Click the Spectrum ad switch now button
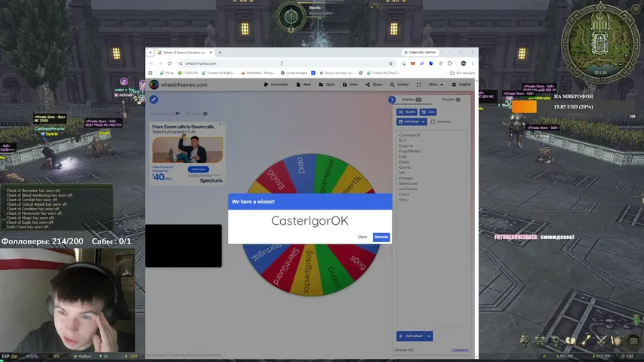 (x=199, y=169)
